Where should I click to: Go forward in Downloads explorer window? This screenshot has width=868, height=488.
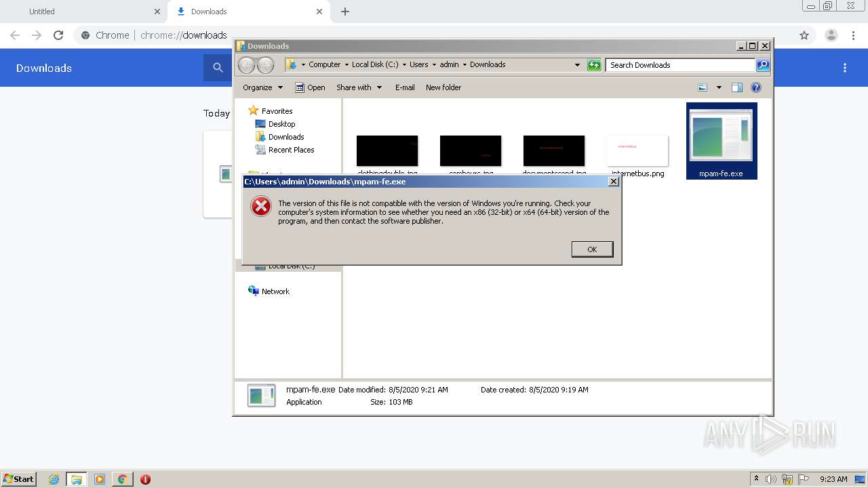266,65
